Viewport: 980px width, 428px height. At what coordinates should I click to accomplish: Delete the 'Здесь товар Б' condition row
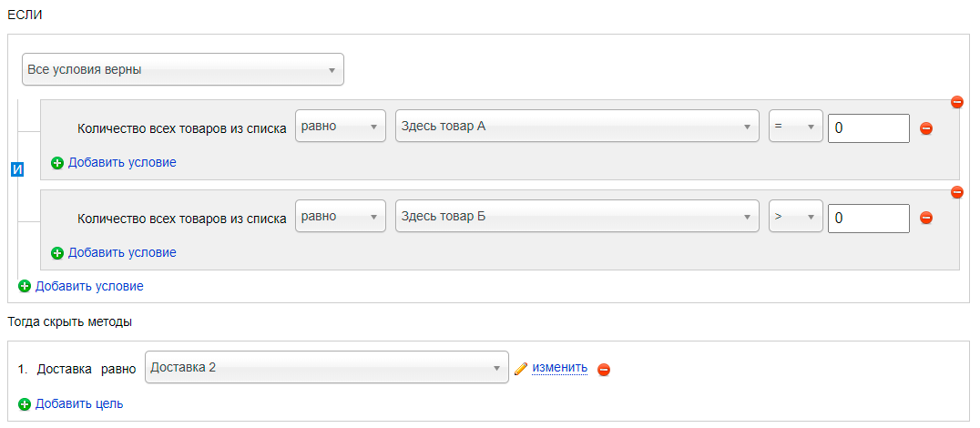pos(926,218)
